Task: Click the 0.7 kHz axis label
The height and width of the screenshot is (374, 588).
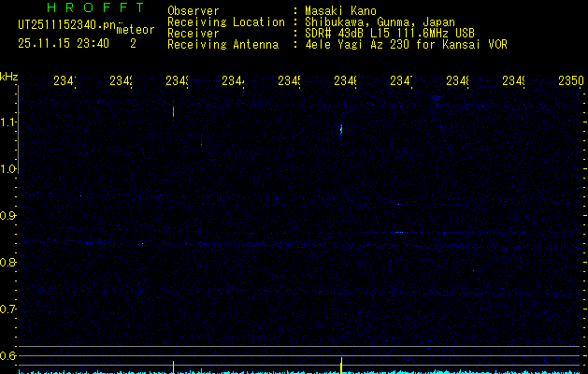Action: 8,309
